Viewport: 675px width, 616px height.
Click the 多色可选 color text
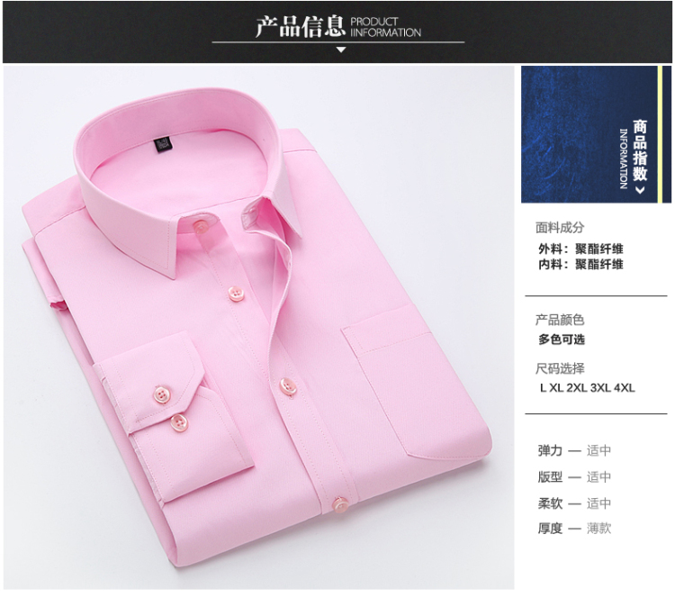click(x=562, y=340)
